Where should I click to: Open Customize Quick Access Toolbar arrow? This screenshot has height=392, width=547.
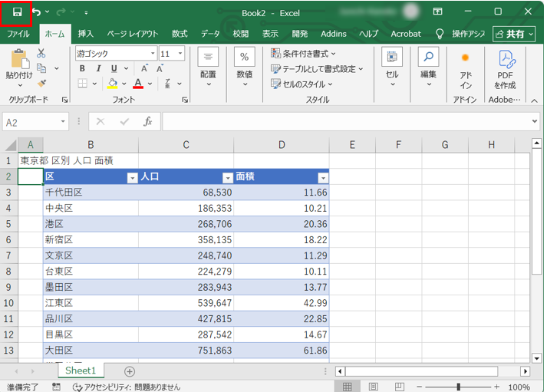pyautogui.click(x=86, y=13)
